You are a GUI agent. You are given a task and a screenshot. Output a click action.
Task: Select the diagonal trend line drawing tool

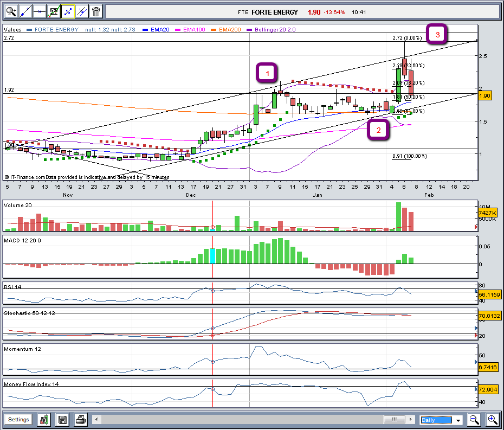[x=25, y=11]
